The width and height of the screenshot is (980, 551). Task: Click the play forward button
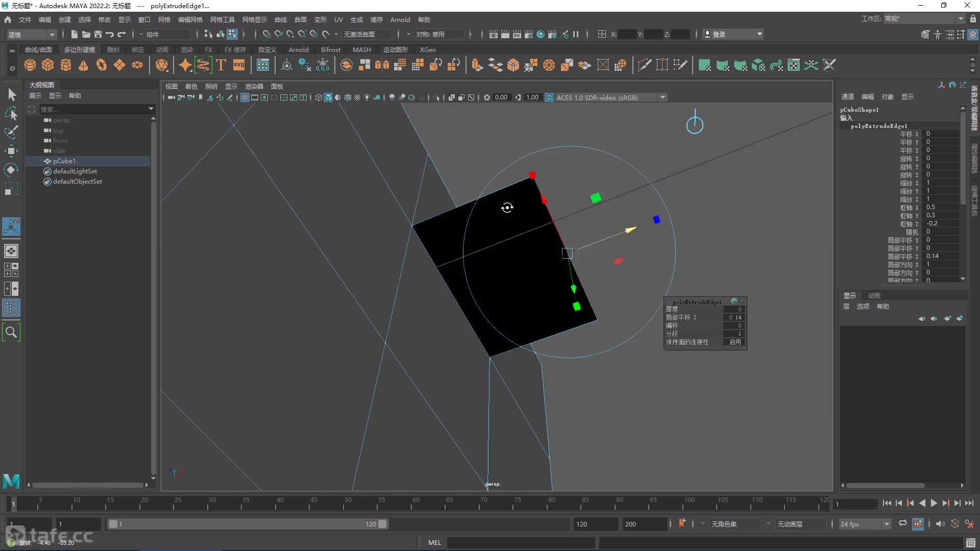[934, 503]
